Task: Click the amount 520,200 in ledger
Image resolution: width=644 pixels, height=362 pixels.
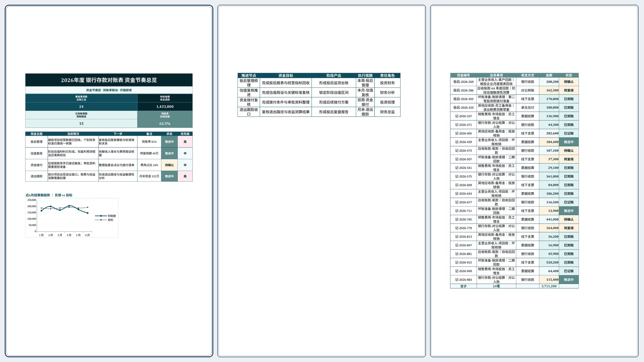Action: (549, 262)
